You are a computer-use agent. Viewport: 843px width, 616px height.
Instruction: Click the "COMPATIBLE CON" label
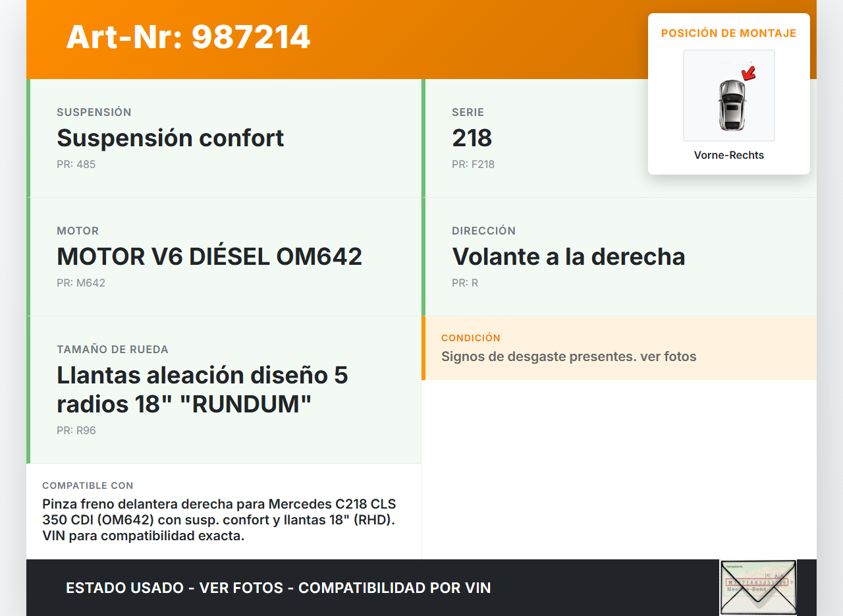click(88, 486)
